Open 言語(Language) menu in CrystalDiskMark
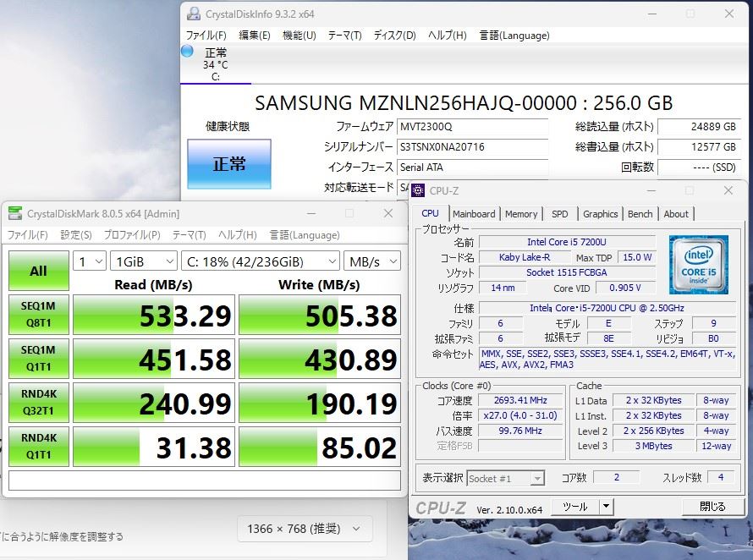Image resolution: width=753 pixels, height=560 pixels. coord(305,235)
